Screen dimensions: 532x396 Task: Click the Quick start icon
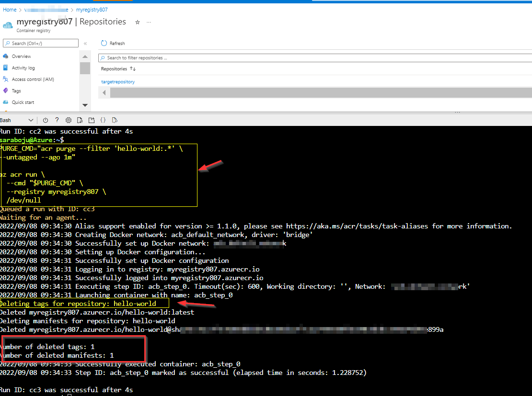point(5,102)
